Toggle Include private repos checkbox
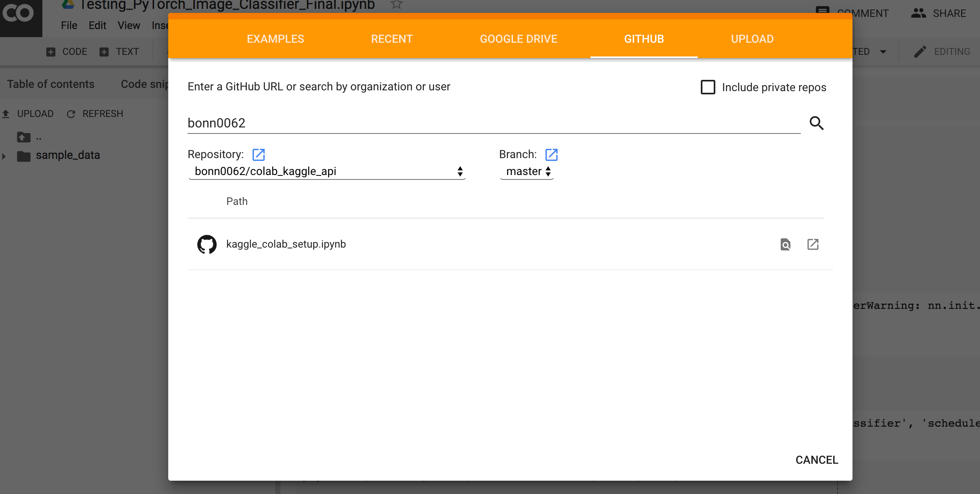This screenshot has height=494, width=980. coord(708,87)
